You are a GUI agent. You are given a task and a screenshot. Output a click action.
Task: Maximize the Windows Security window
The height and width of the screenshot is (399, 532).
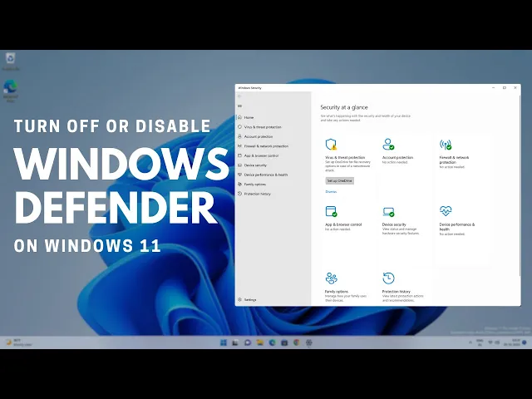[x=505, y=88]
